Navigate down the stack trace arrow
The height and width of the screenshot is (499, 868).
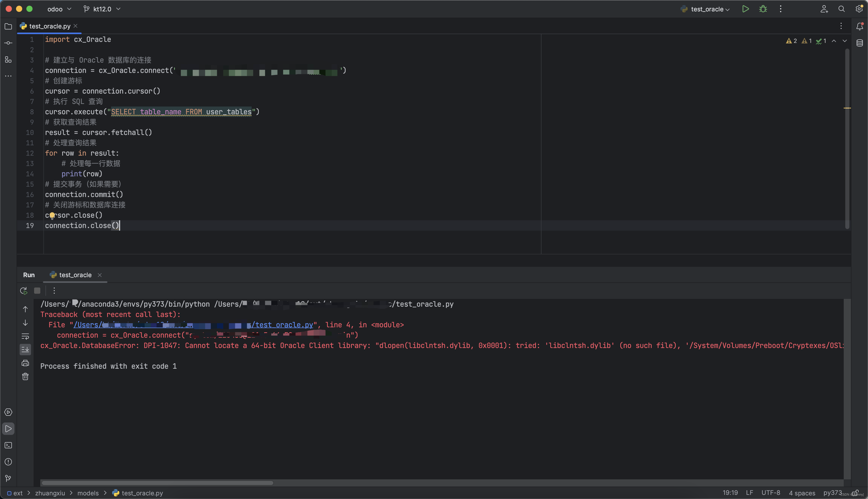pos(25,323)
